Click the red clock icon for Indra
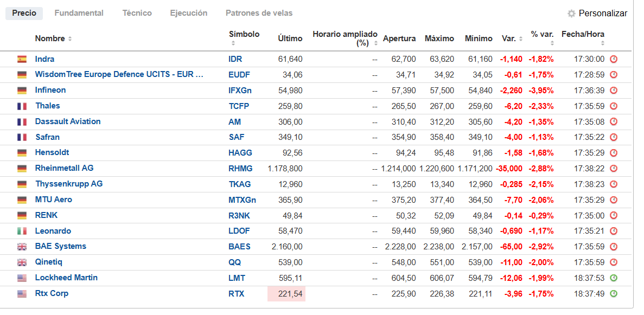Image resolution: width=644 pixels, height=315 pixels. 614,59
